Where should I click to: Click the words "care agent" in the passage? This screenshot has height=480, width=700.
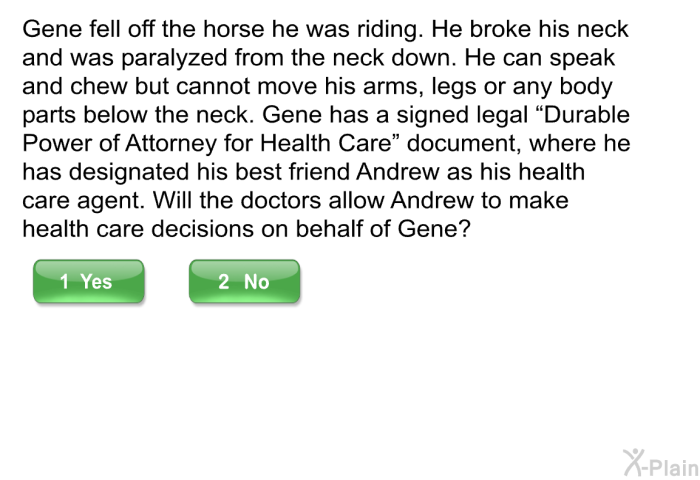click(x=83, y=201)
